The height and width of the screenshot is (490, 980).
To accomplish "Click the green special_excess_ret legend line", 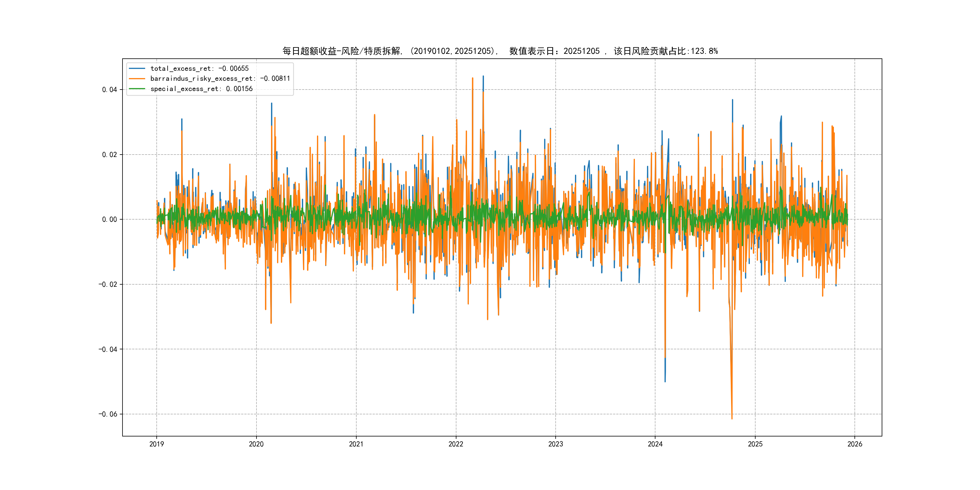I will [x=137, y=89].
